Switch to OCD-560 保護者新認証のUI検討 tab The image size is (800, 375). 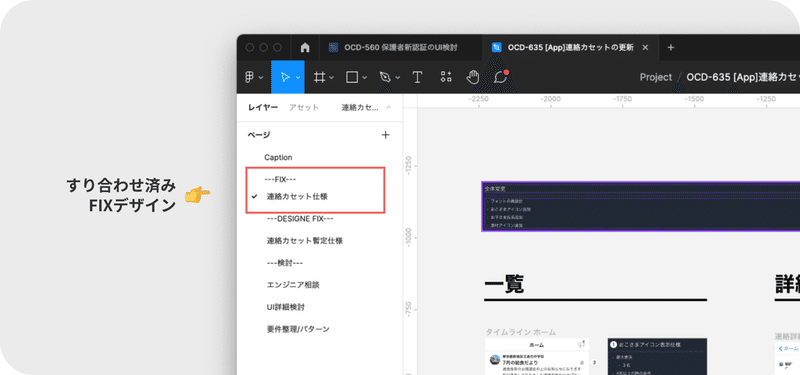click(401, 47)
